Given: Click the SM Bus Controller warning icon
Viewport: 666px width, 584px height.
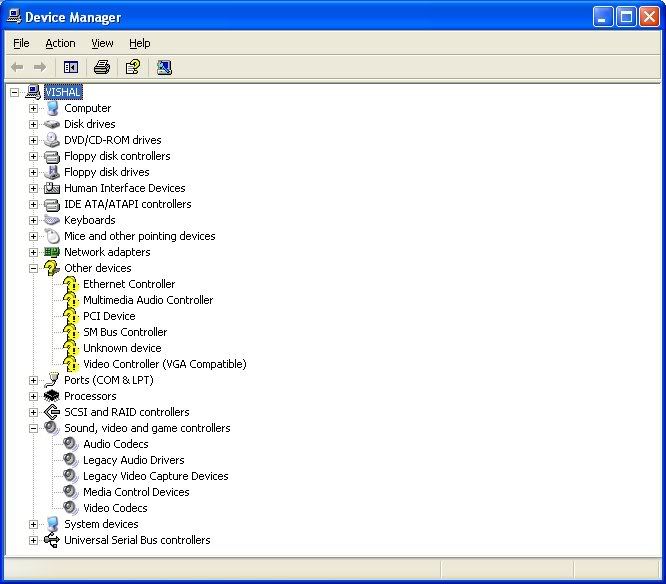Looking at the screenshot, I should coord(71,332).
